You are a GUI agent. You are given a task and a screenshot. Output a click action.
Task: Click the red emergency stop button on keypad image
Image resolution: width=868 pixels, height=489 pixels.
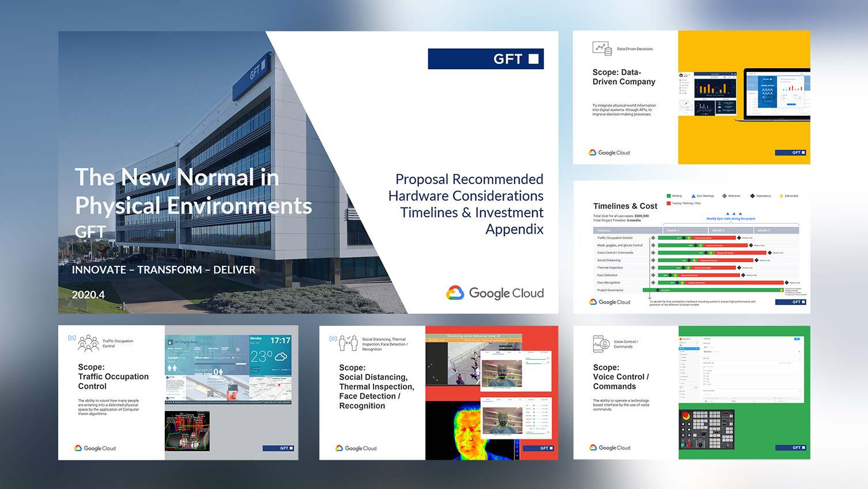(686, 415)
